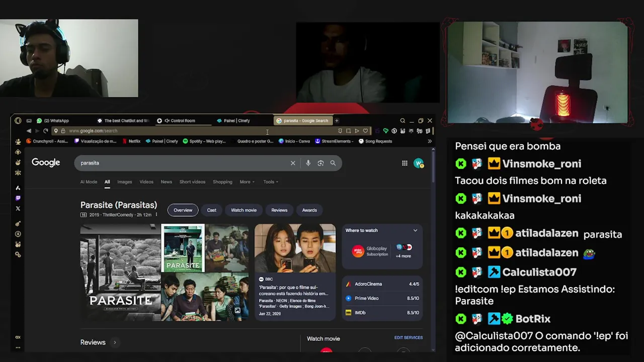This screenshot has width=644, height=362.
Task: Open the AdoroCinema 4.4/5 rating
Action: (382, 284)
